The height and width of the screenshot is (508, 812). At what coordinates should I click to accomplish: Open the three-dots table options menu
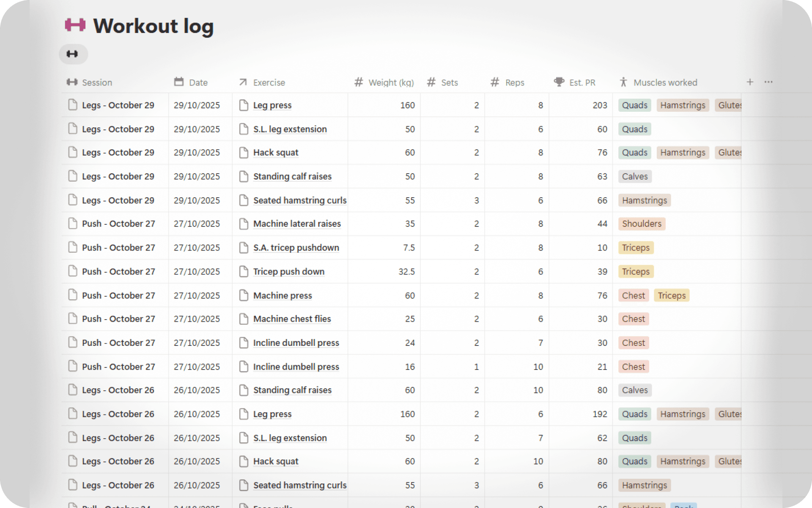point(768,82)
